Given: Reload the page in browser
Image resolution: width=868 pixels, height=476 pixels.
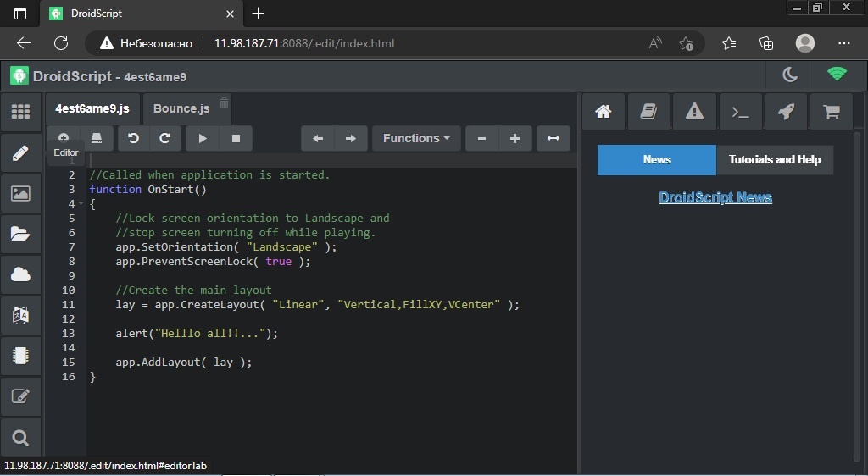Looking at the screenshot, I should (x=61, y=43).
